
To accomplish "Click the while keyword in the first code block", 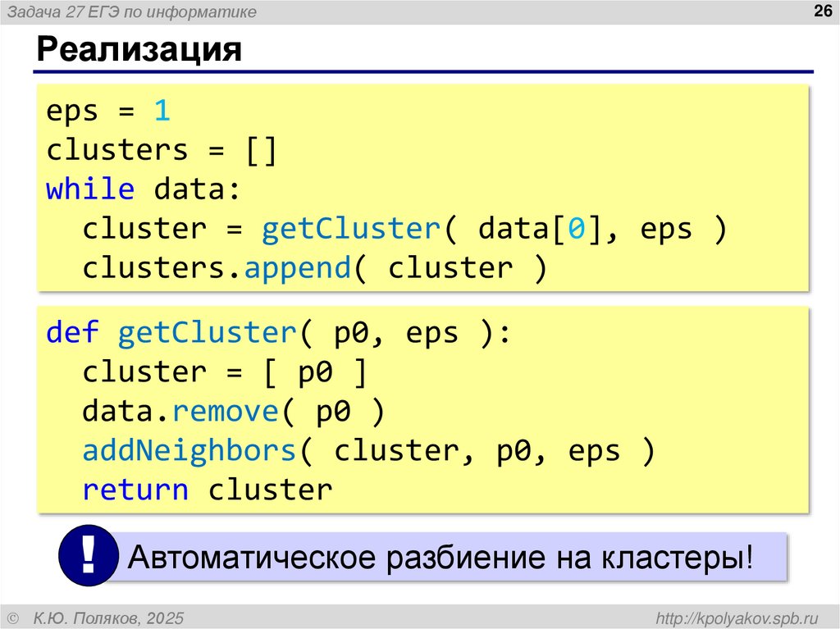I will click(x=89, y=189).
